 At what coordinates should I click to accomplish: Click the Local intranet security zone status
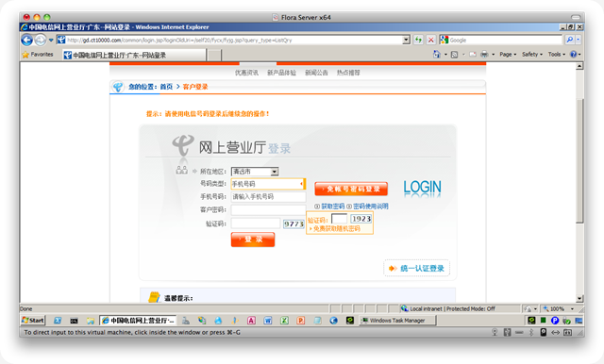coord(447,309)
